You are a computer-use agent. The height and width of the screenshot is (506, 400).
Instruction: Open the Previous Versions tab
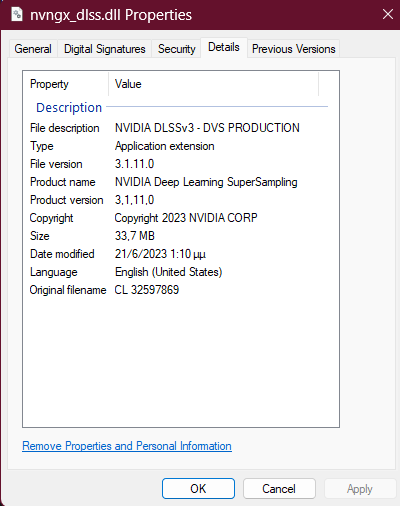(293, 49)
